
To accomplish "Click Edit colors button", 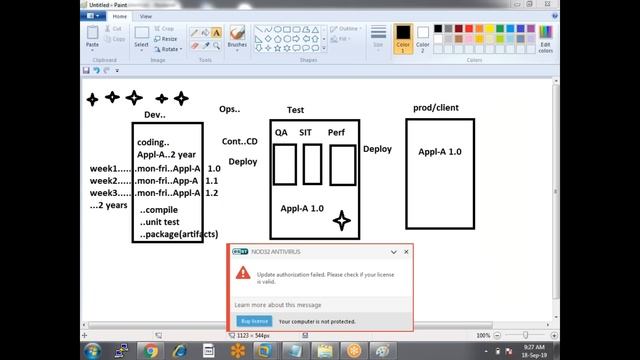I will point(545,39).
